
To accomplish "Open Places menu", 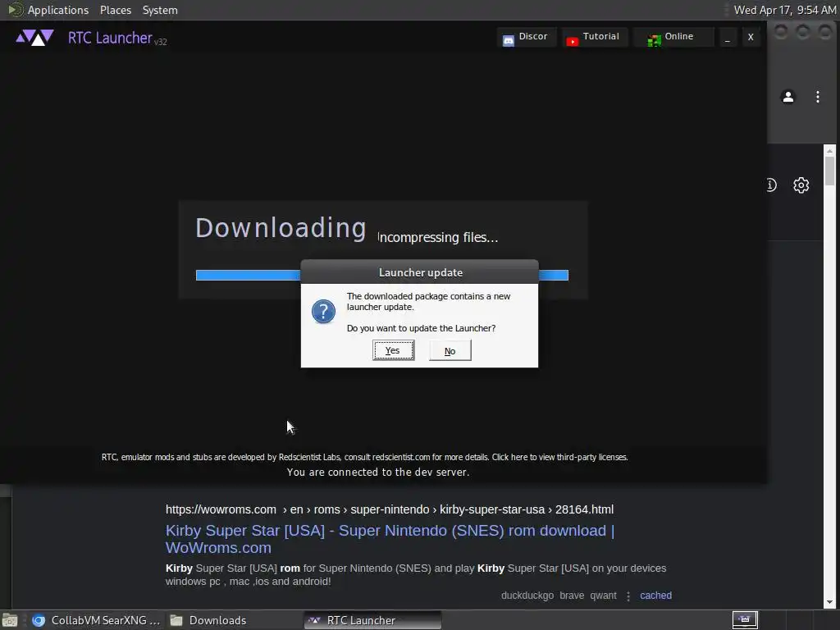I will [x=116, y=10].
